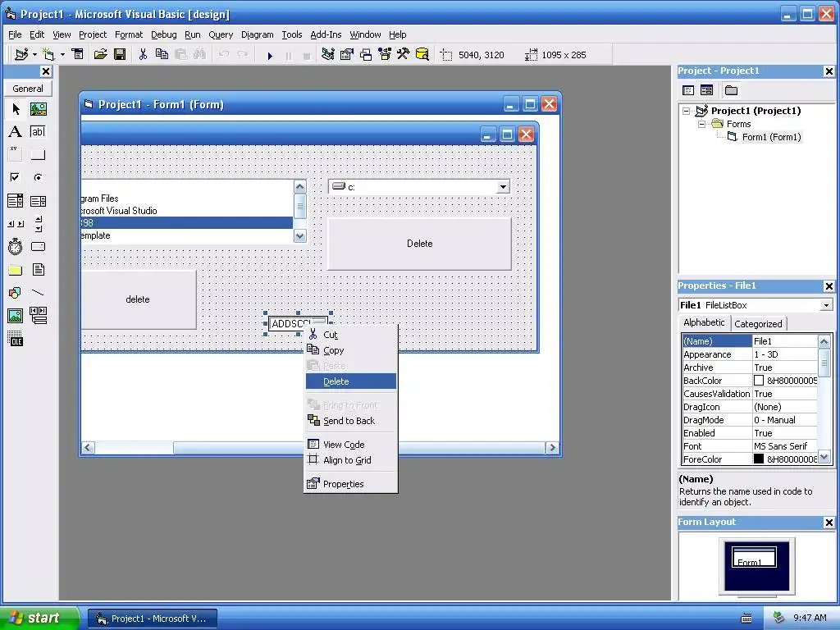Image resolution: width=840 pixels, height=630 pixels.
Task: Open the Format menu
Action: point(129,34)
